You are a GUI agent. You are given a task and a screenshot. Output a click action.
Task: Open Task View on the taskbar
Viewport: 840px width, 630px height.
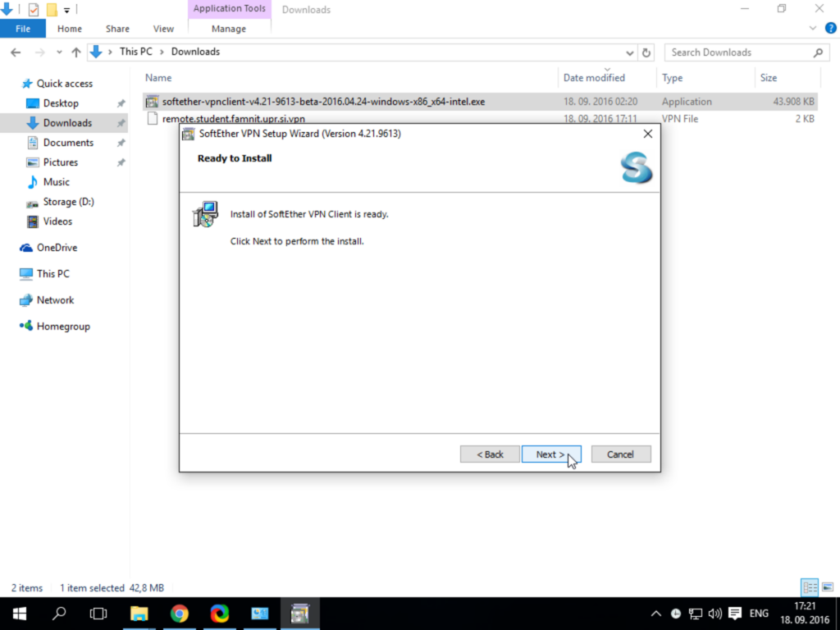coord(98,614)
